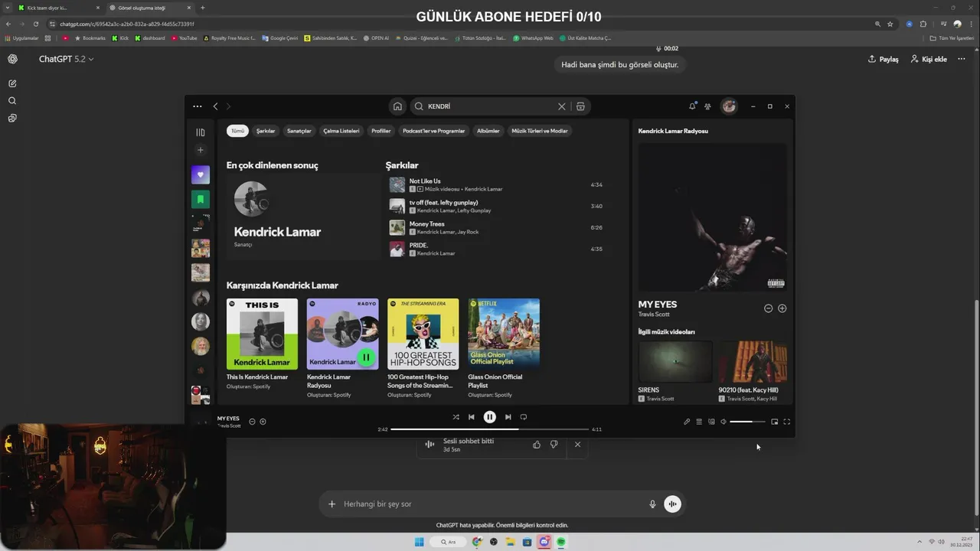980x551 pixels.
Task: Skip to next track
Action: click(508, 417)
